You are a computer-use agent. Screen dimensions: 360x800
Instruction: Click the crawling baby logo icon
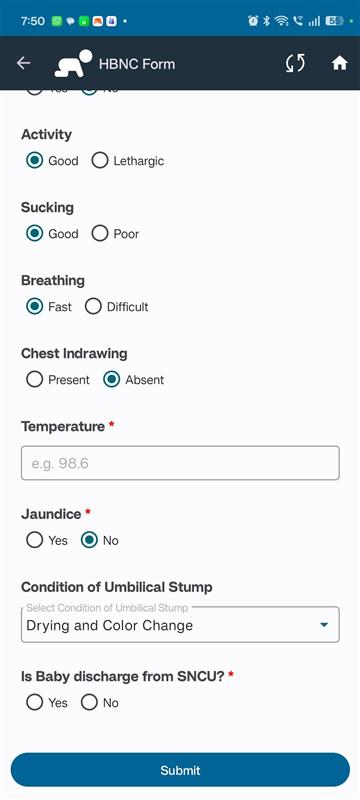73,63
